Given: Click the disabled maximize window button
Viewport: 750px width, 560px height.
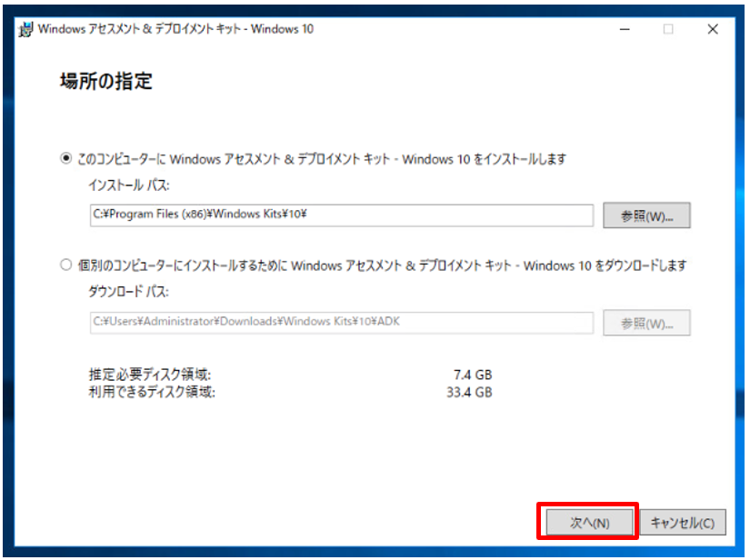Looking at the screenshot, I should [668, 29].
